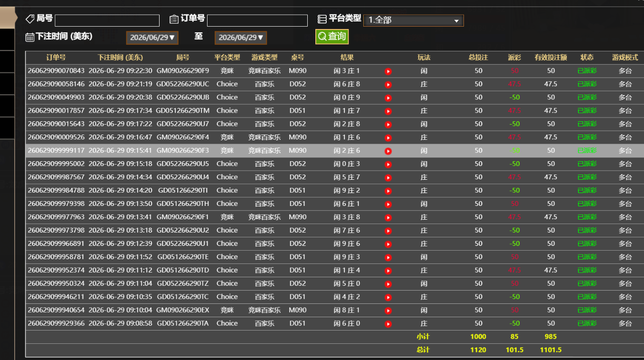644x360 pixels.
Task: Play video replay for order 260629099950324
Action: [388, 284]
